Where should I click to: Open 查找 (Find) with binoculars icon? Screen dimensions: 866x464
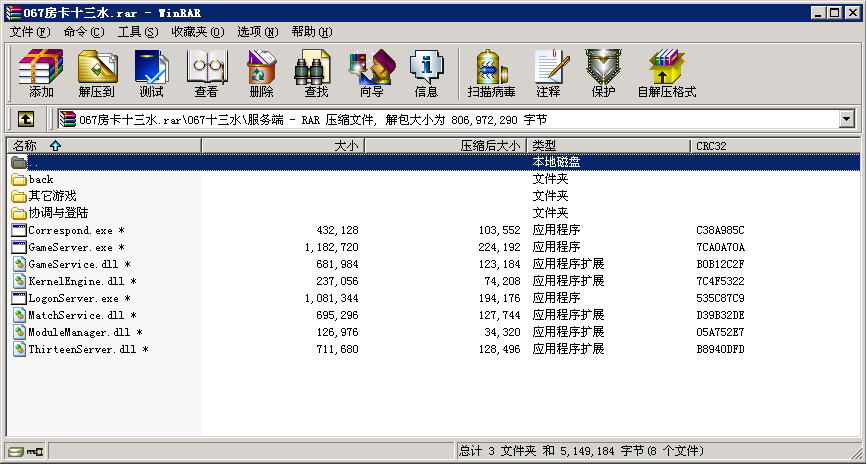point(316,73)
